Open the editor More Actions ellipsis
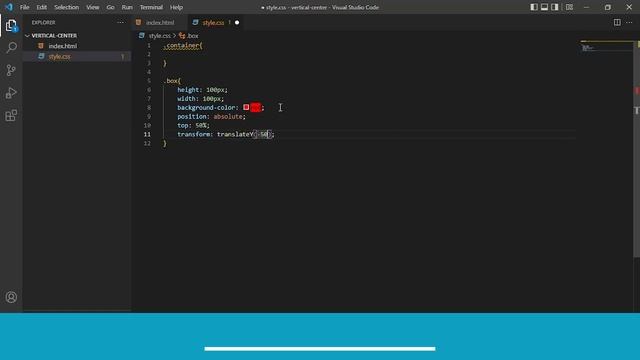Image resolution: width=640 pixels, height=360 pixels. click(629, 22)
